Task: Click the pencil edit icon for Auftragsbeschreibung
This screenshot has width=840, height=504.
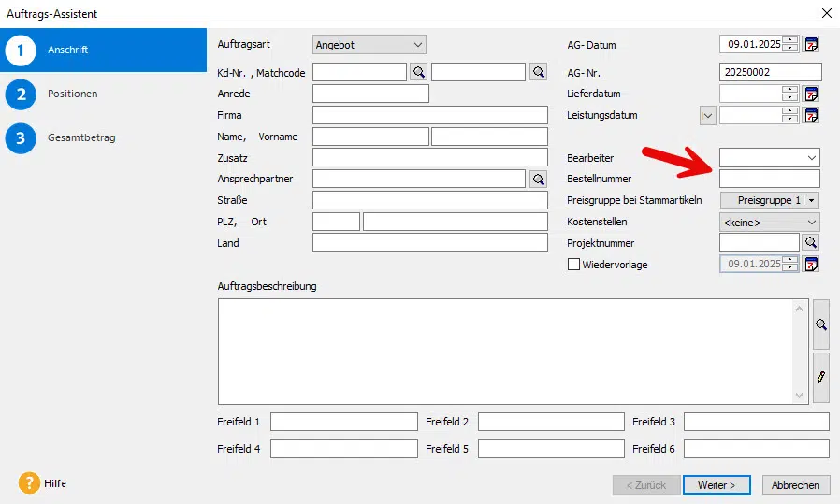Action: point(820,378)
